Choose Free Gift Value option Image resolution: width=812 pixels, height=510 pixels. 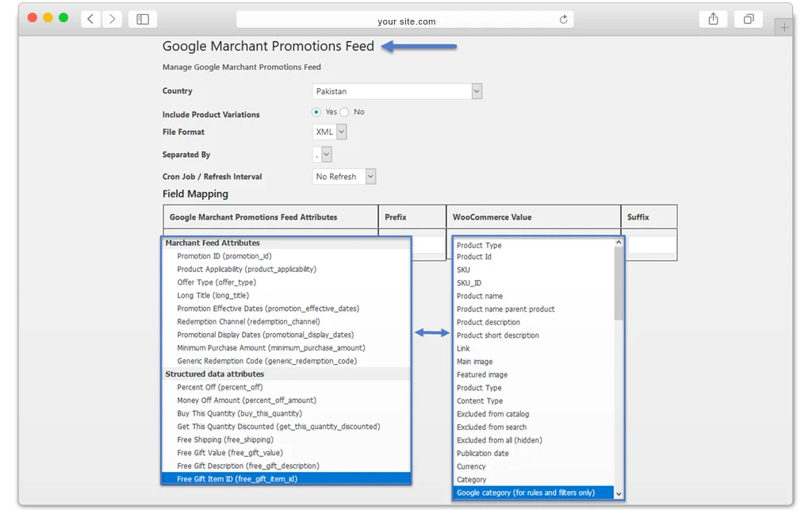[286, 453]
